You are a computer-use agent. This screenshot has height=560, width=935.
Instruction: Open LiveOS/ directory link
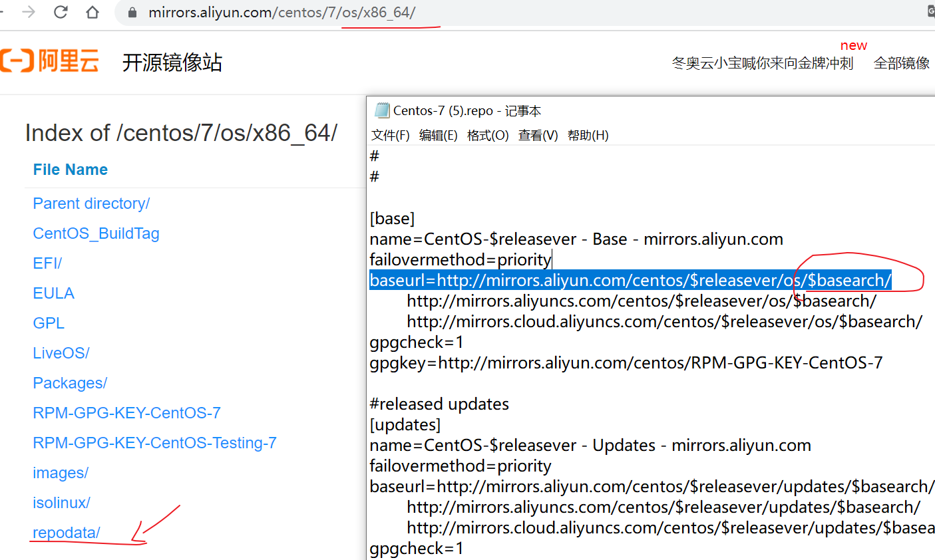coord(61,353)
